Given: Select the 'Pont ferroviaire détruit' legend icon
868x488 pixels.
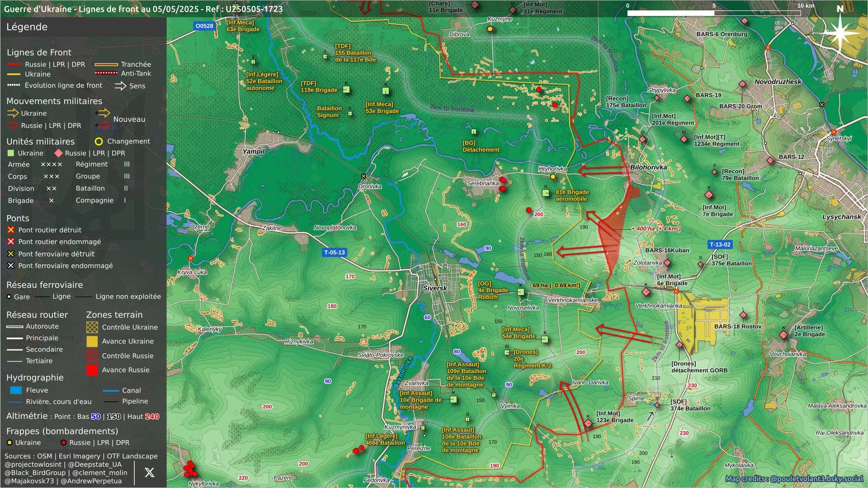Looking at the screenshot, I should click(x=11, y=254).
